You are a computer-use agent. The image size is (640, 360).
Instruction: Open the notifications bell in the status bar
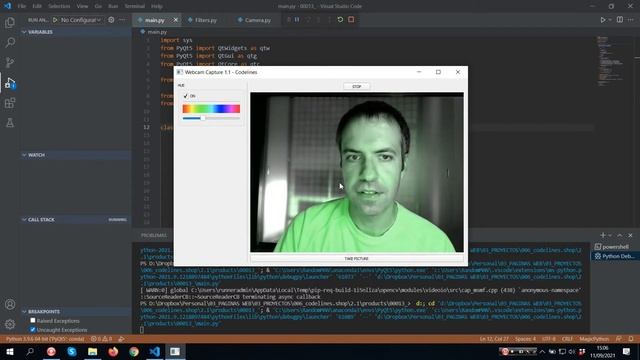pyautogui.click(x=631, y=339)
